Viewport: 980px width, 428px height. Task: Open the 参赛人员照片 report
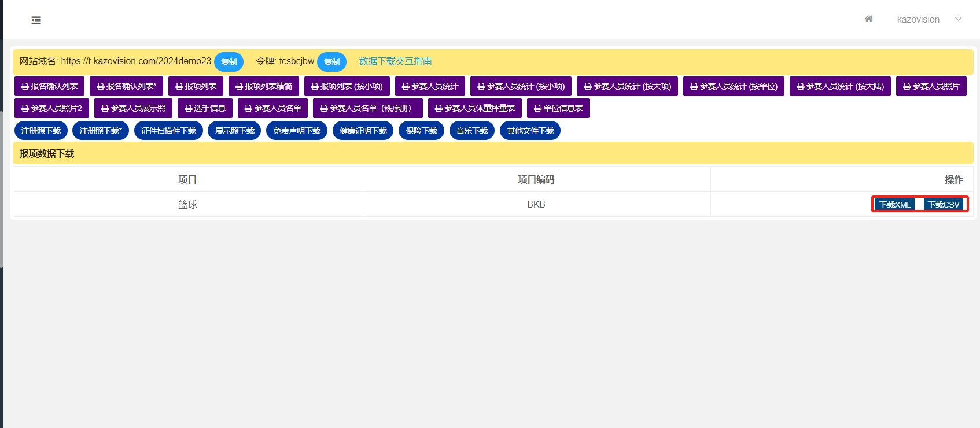click(x=931, y=86)
